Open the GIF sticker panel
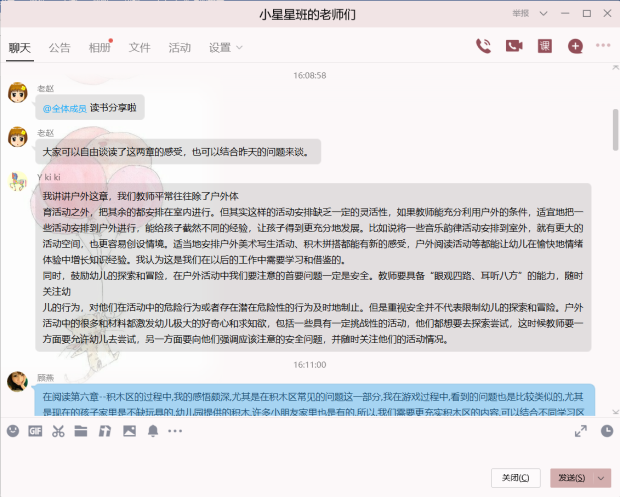The width and height of the screenshot is (620, 497). (35, 431)
